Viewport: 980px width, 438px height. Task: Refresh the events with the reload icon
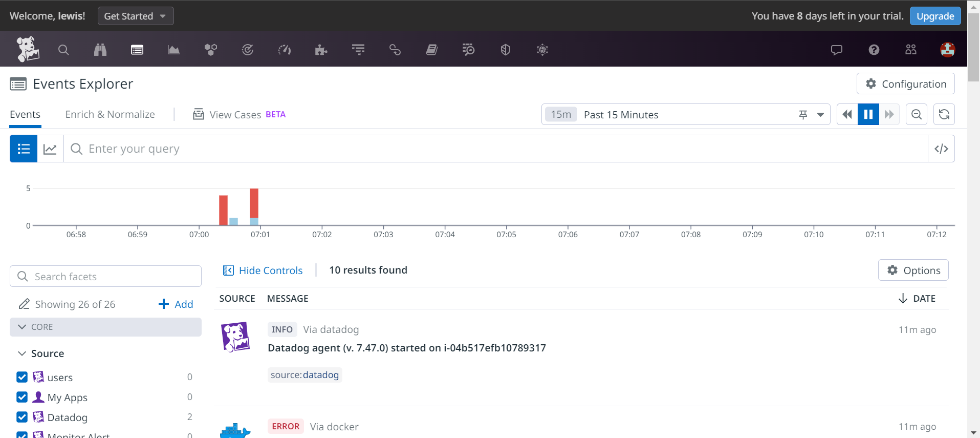click(x=944, y=114)
